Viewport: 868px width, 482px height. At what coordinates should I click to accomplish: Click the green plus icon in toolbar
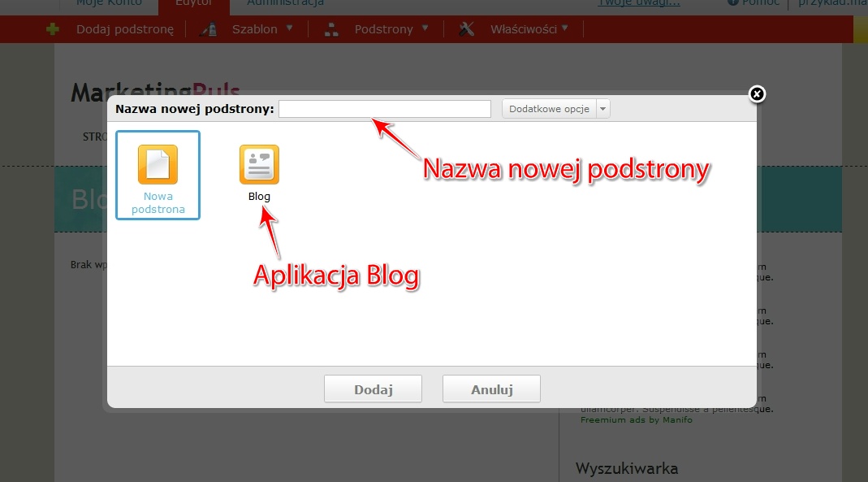pos(53,29)
